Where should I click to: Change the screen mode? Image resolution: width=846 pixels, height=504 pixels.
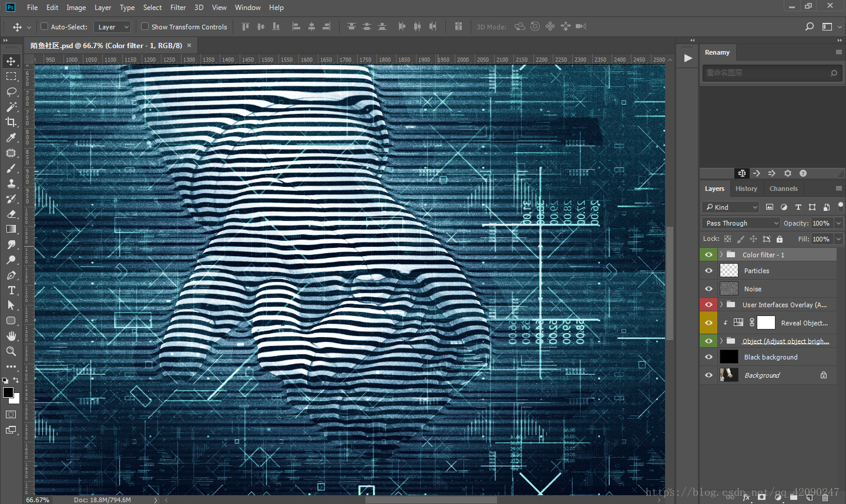pyautogui.click(x=11, y=430)
